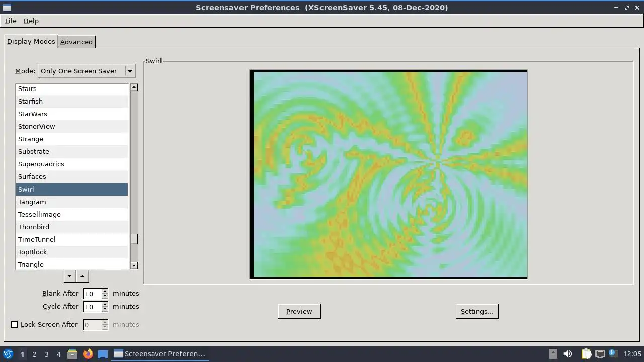644x362 pixels.
Task: Switch to workspace 2
Action: pos(34,354)
